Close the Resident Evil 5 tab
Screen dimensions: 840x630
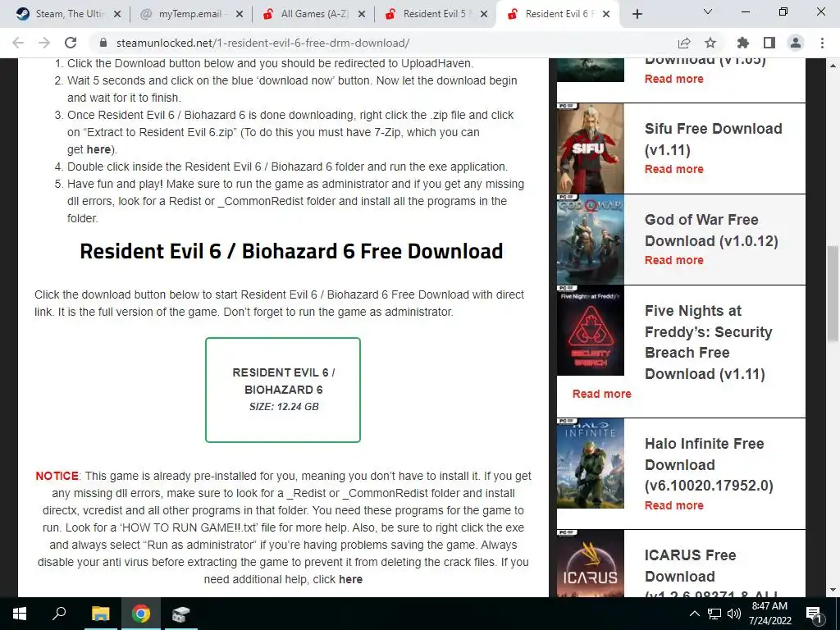(484, 14)
